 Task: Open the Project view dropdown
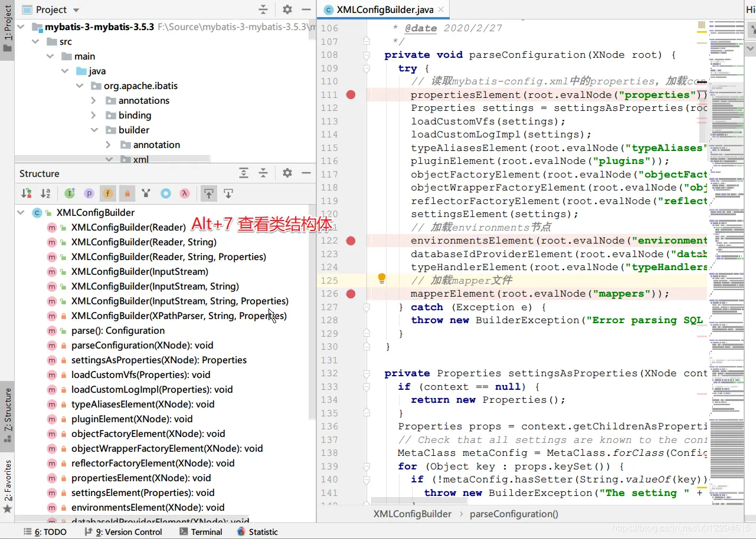tap(77, 10)
